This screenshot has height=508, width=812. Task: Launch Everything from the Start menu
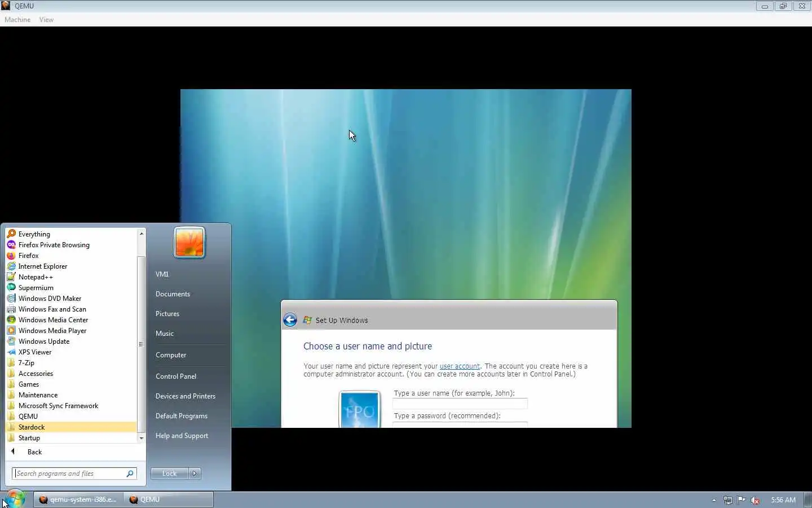[x=70, y=234]
